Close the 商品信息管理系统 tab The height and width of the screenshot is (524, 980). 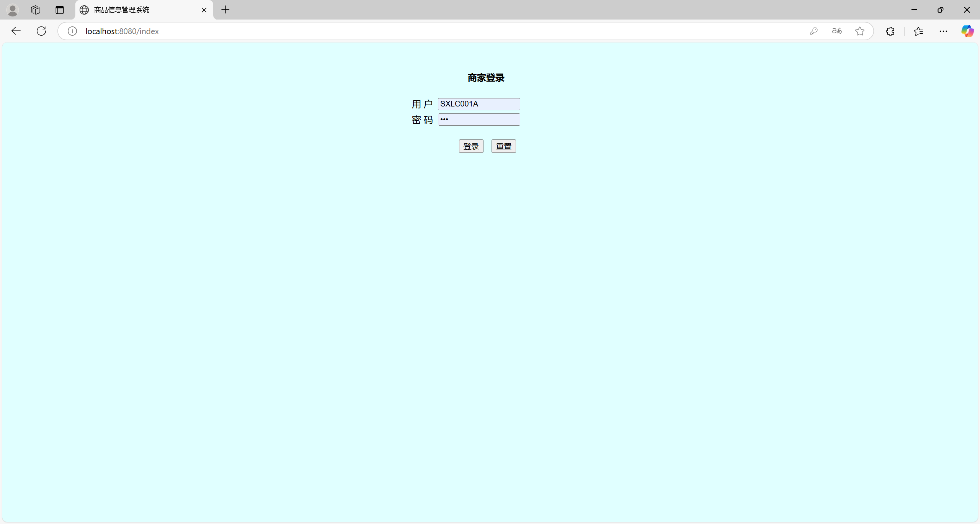pyautogui.click(x=204, y=10)
